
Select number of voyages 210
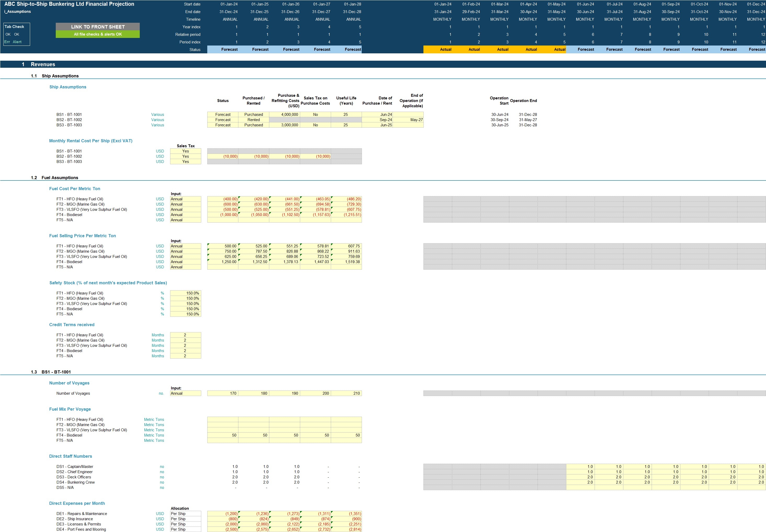346,393
